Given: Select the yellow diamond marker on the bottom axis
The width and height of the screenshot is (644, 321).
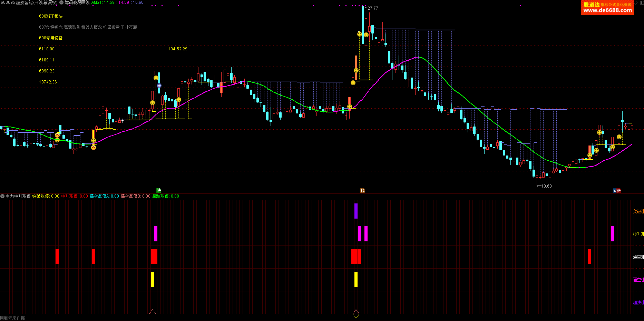Looking at the screenshot, I should [356, 314].
